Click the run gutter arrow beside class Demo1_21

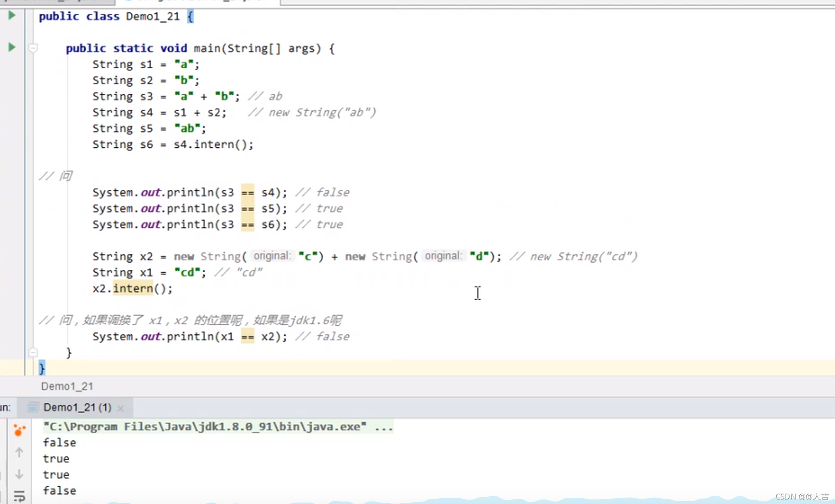pos(12,16)
